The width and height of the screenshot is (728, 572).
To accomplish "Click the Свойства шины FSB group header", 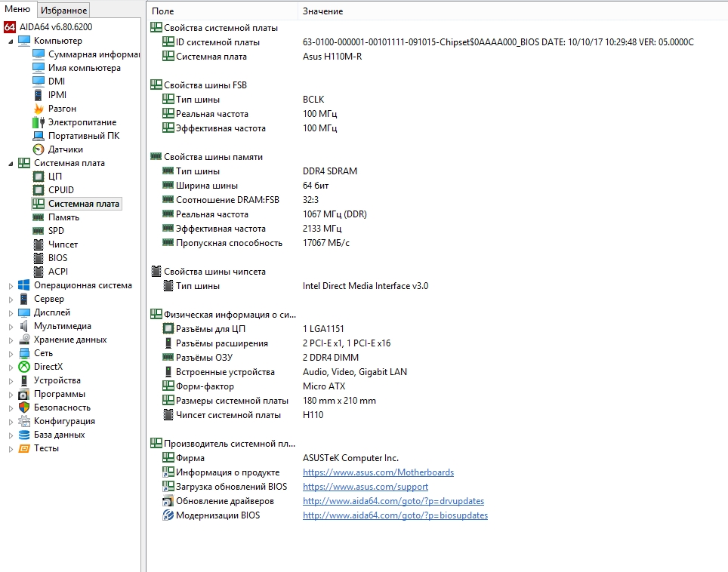I will pyautogui.click(x=199, y=85).
